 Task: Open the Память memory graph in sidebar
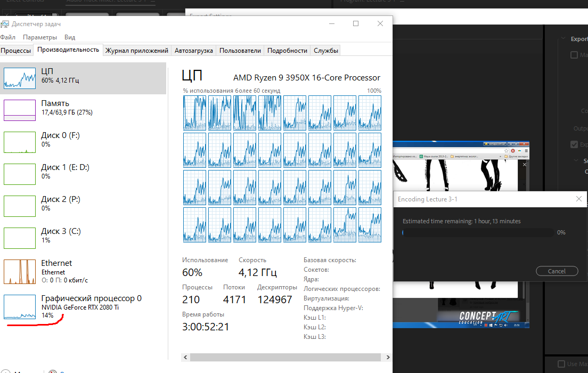(x=20, y=109)
